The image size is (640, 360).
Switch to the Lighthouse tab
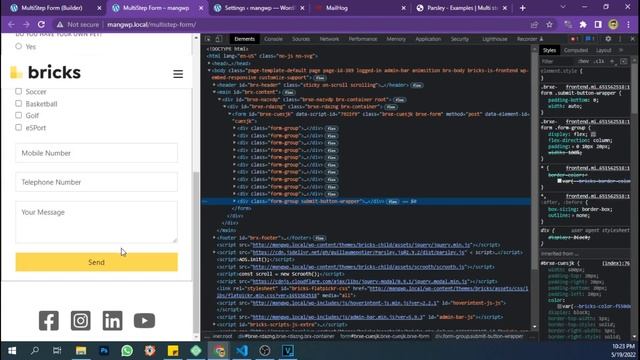pos(494,39)
